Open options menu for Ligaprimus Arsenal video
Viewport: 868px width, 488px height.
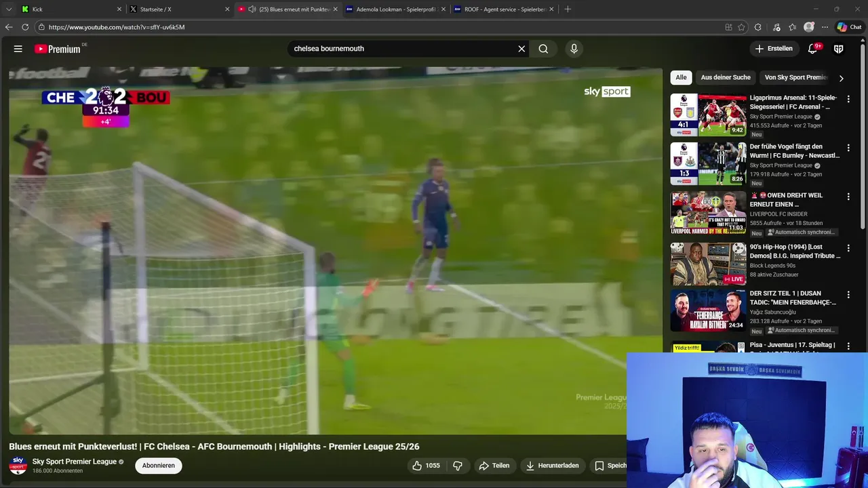(x=848, y=99)
